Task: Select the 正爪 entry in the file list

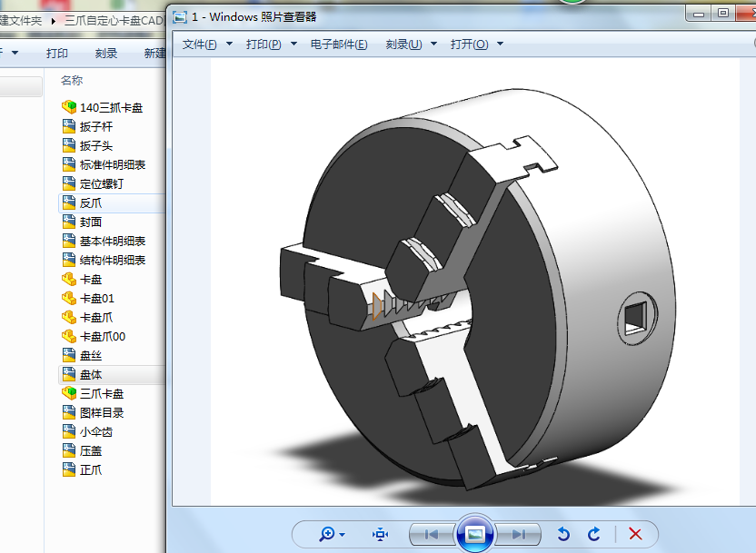Action: point(90,469)
